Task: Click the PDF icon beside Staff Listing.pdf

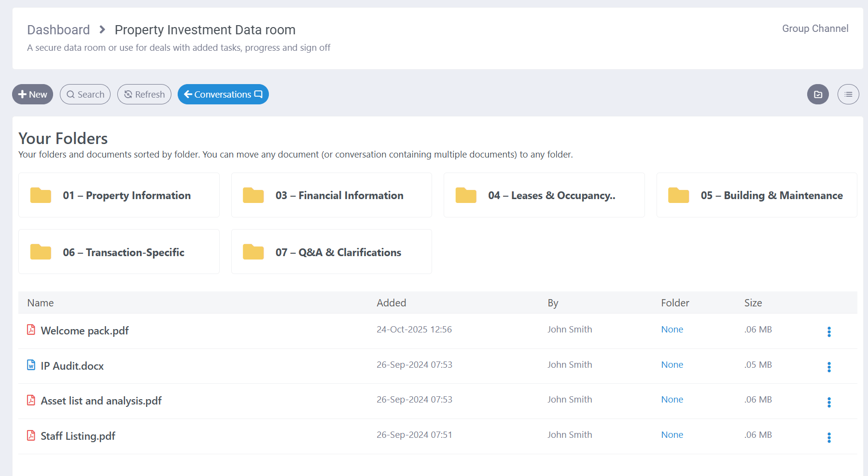Action: 31,435
